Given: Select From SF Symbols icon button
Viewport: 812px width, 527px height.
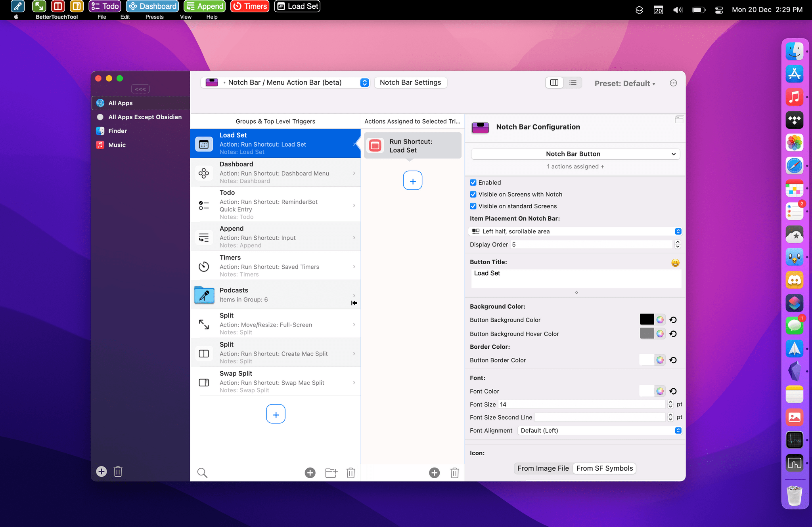Looking at the screenshot, I should coord(604,468).
